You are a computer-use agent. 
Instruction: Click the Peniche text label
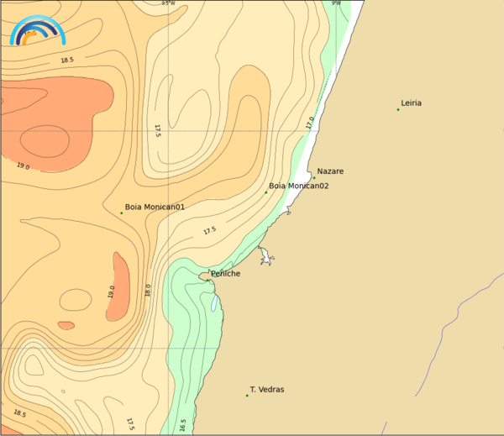click(225, 274)
